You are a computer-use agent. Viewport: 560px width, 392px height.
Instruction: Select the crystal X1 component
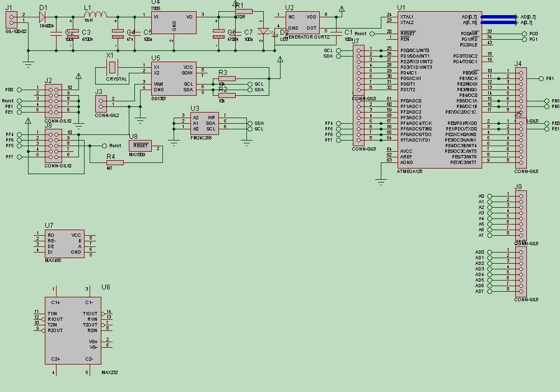click(113, 68)
